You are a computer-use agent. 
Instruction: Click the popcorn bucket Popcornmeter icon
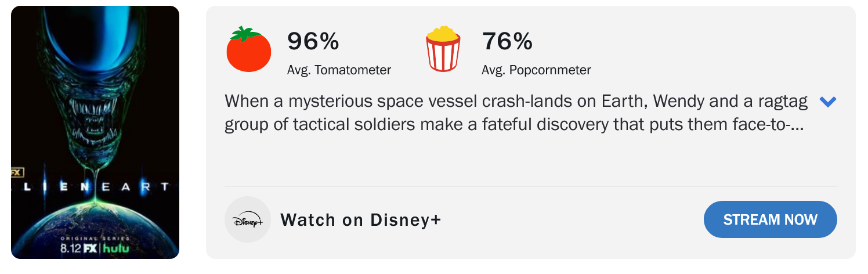pyautogui.click(x=444, y=49)
